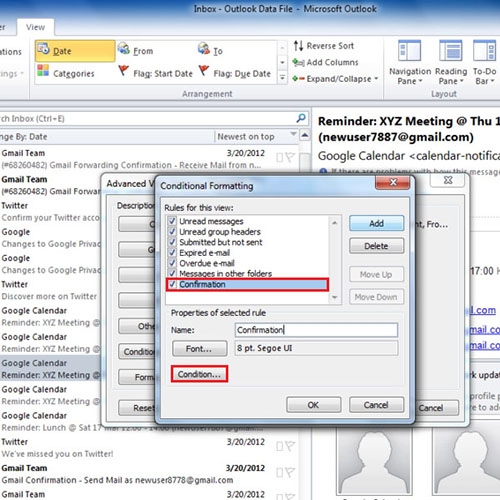
Task: Arrange messages by To
Action: click(210, 50)
